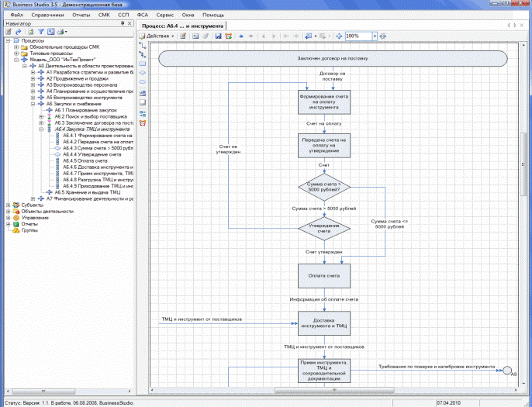Click the alarm clock icon in the palette
Viewport: 532px width, 407px height.
pyautogui.click(x=143, y=122)
